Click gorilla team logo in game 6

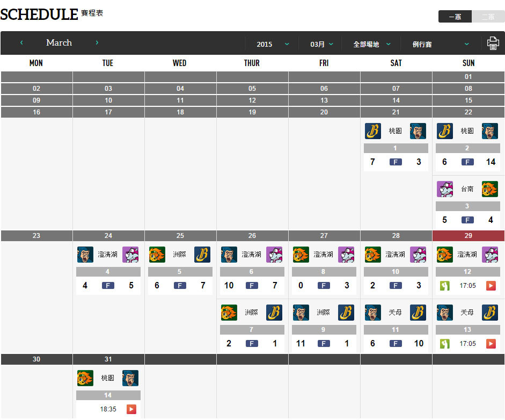tap(229, 255)
